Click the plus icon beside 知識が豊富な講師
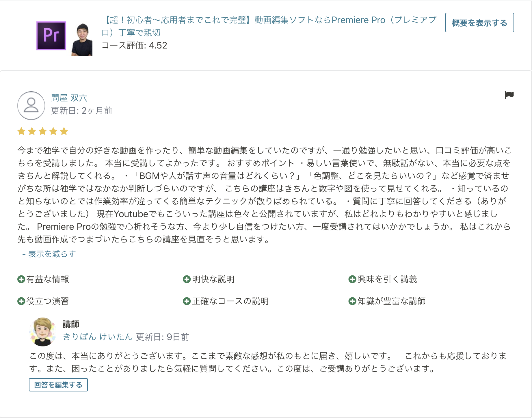The width and height of the screenshot is (532, 418). pos(352,301)
